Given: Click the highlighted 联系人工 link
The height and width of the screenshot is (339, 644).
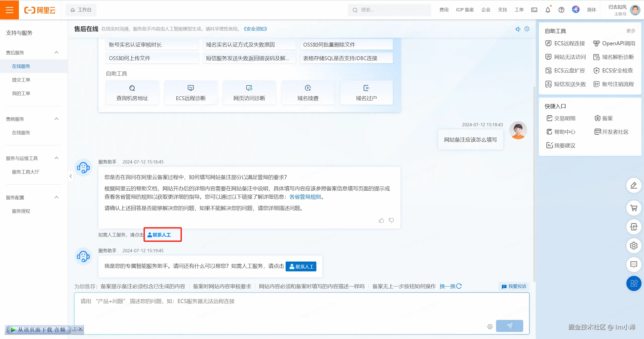Looking at the screenshot, I should pos(159,235).
